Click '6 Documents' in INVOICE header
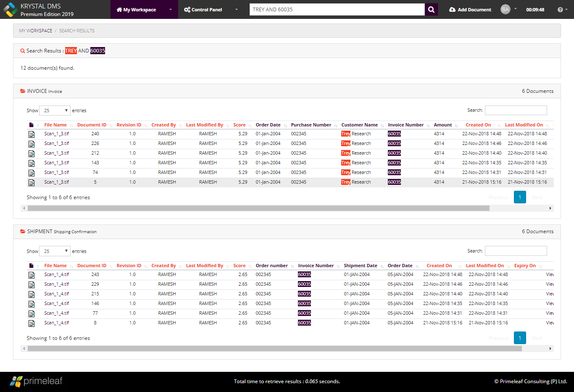This screenshot has height=392, width=574. pyautogui.click(x=537, y=91)
